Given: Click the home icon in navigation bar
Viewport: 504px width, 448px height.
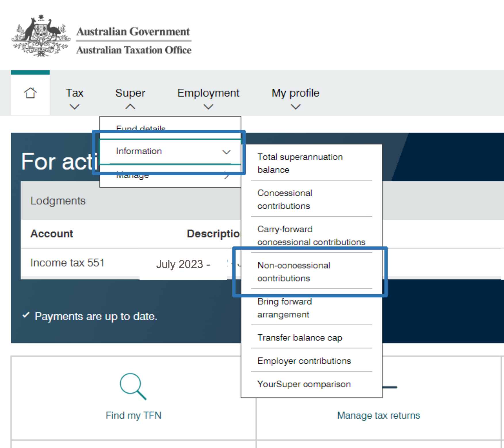Looking at the screenshot, I should pos(30,93).
